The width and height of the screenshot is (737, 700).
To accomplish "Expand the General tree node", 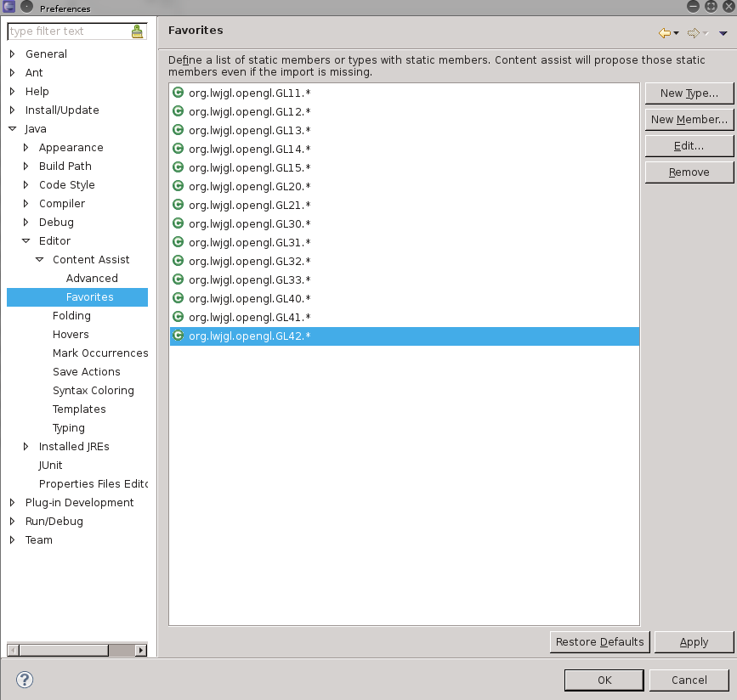I will (12, 54).
